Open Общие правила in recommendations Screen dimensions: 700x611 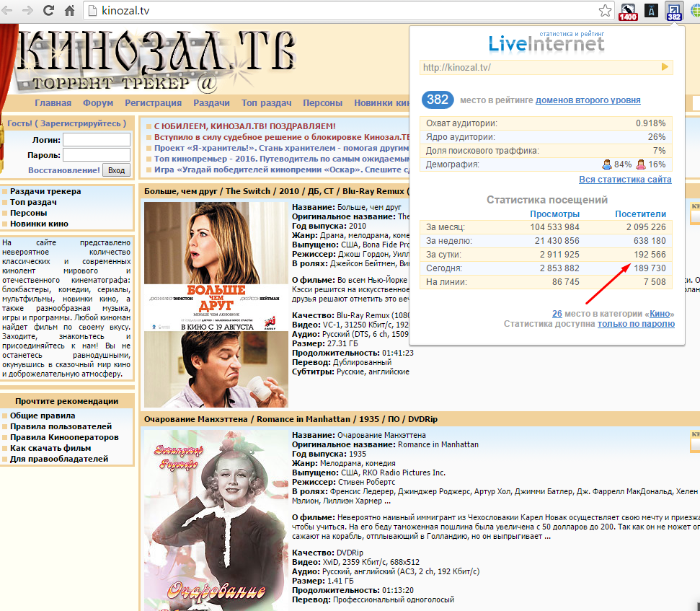coord(43,416)
